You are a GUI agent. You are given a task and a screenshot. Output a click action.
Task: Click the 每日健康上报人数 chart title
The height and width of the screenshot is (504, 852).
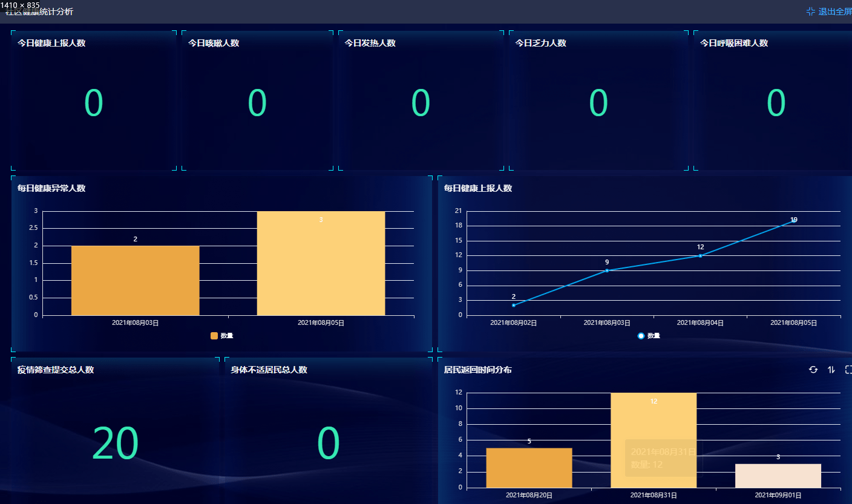pos(478,188)
